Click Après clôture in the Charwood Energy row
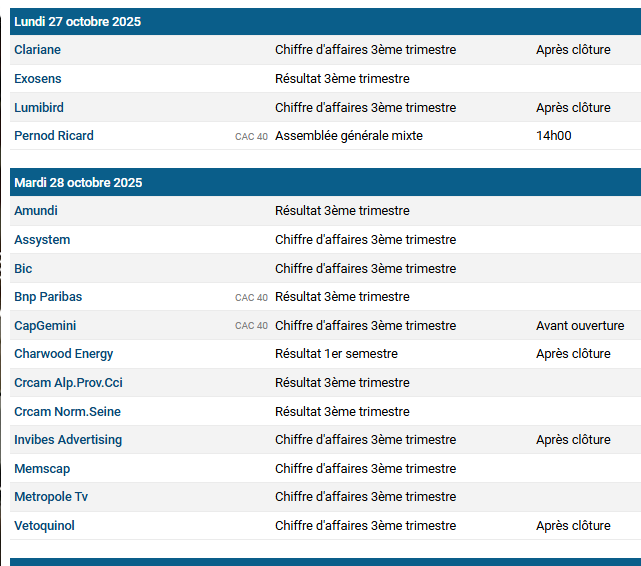The image size is (641, 566). (x=573, y=354)
